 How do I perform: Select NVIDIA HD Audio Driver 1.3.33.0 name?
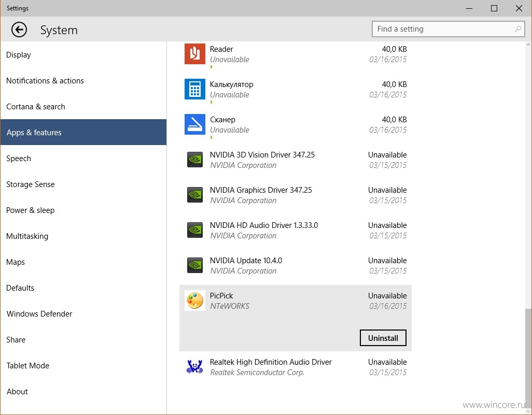click(264, 225)
